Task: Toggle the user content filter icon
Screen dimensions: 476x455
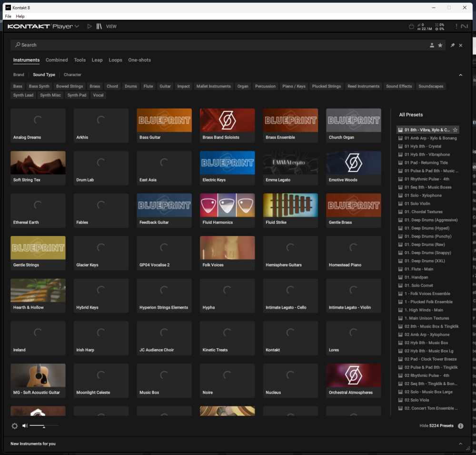Action: pos(432,45)
